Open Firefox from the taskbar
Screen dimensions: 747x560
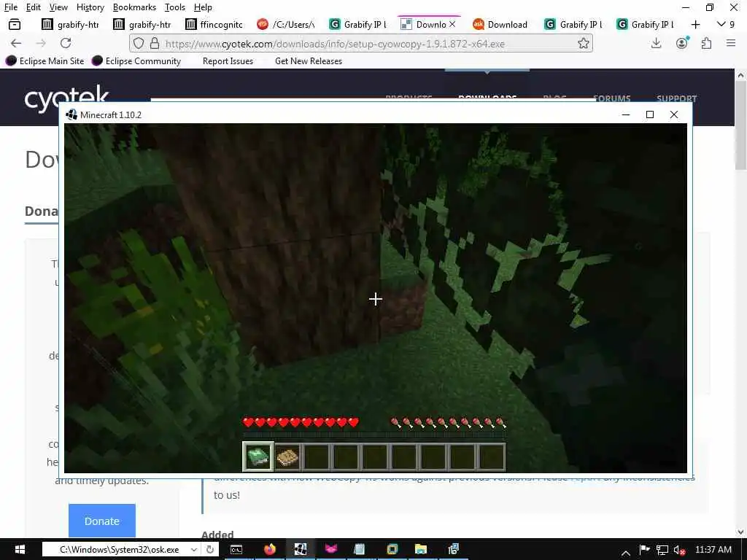pos(270,549)
